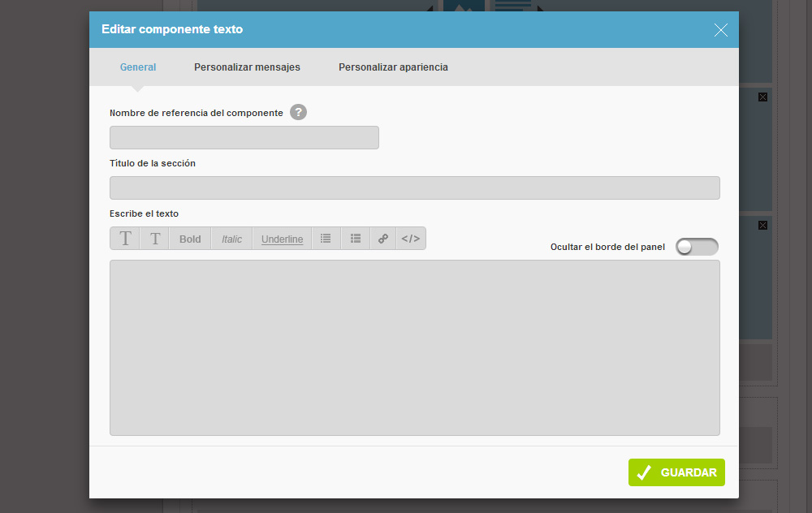Focus the Nombre de referencia del componente field
Screen dimensions: 812x513
pyautogui.click(x=244, y=138)
